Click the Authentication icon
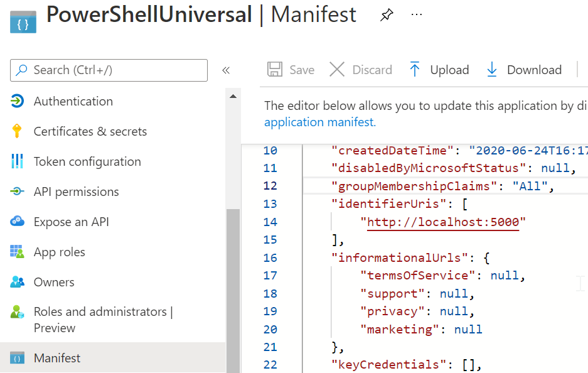 (17, 101)
